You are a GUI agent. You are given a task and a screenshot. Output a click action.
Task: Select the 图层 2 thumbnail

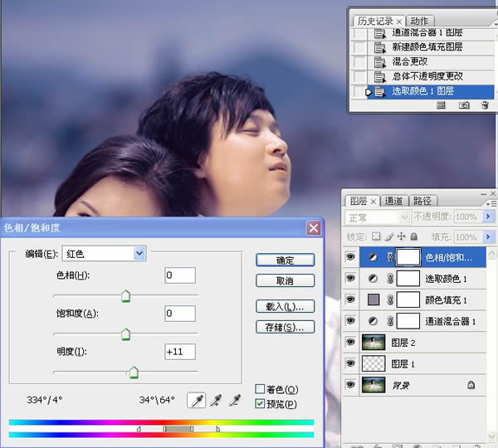(x=373, y=343)
